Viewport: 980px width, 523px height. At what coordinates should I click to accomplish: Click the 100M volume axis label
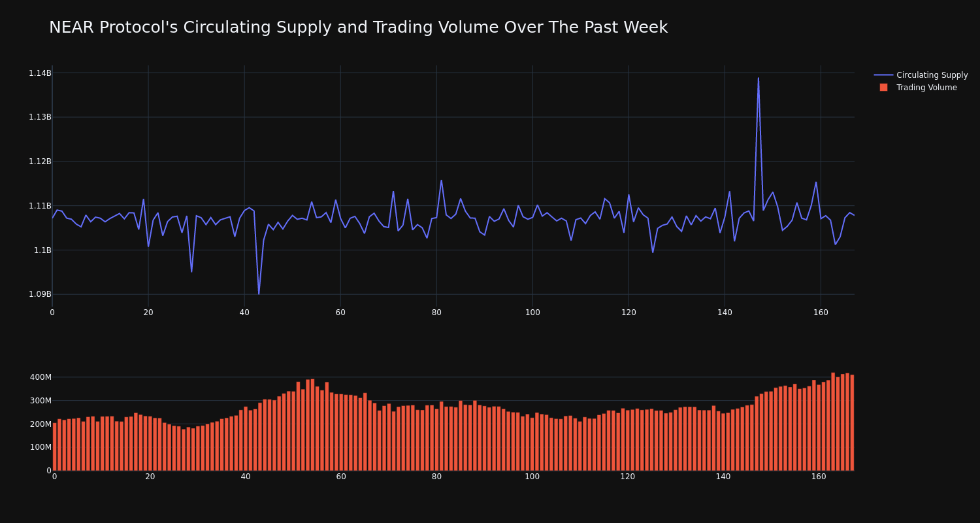click(41, 447)
